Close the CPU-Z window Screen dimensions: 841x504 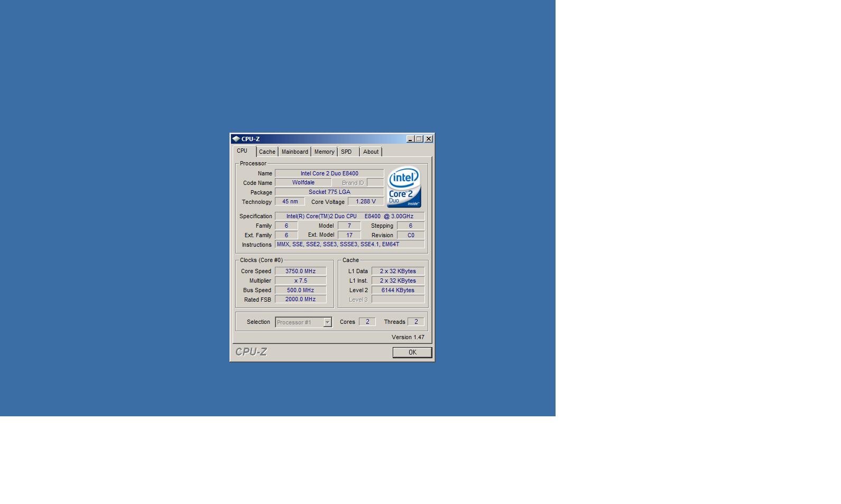point(429,139)
